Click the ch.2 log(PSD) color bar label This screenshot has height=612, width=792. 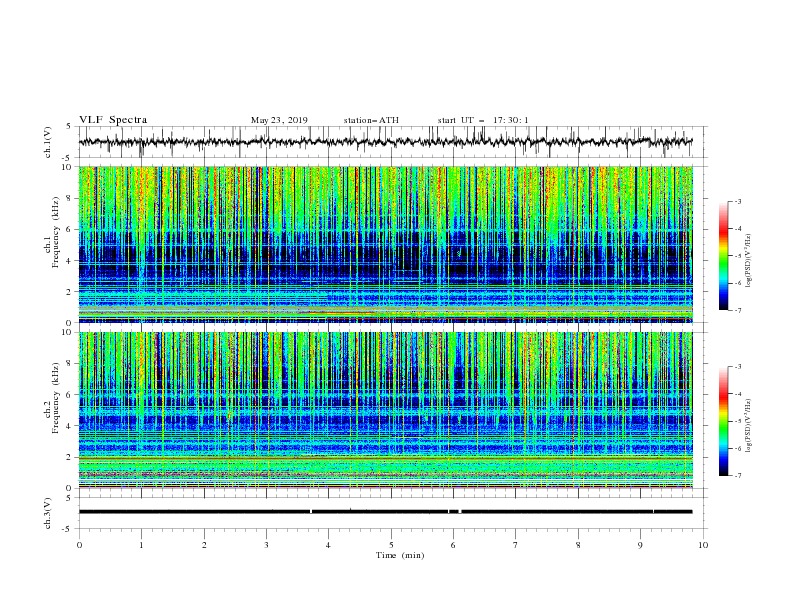point(748,425)
